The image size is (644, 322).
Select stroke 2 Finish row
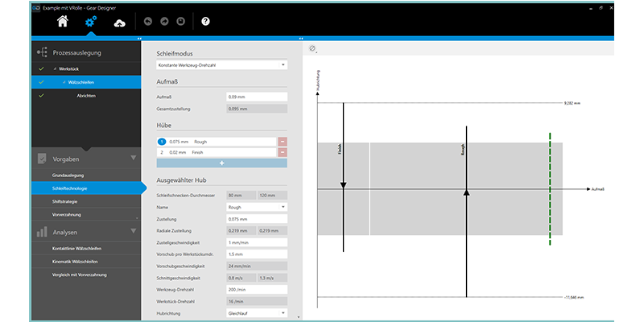point(216,152)
